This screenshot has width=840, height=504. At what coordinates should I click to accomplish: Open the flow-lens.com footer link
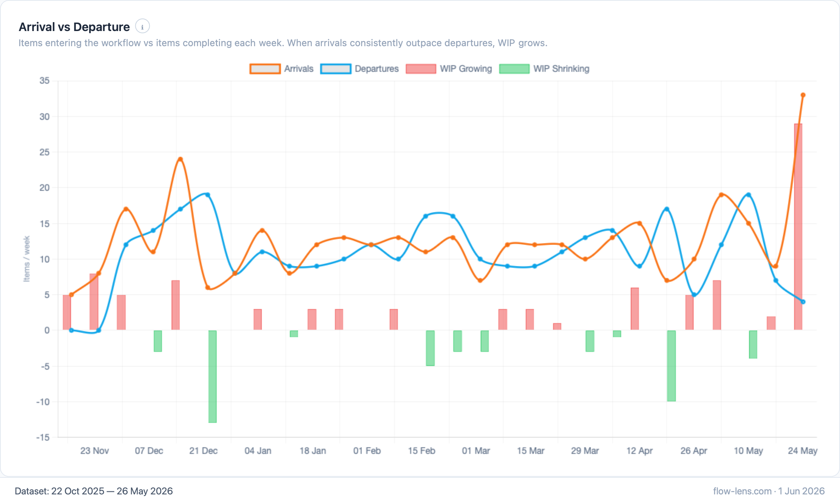(x=742, y=491)
